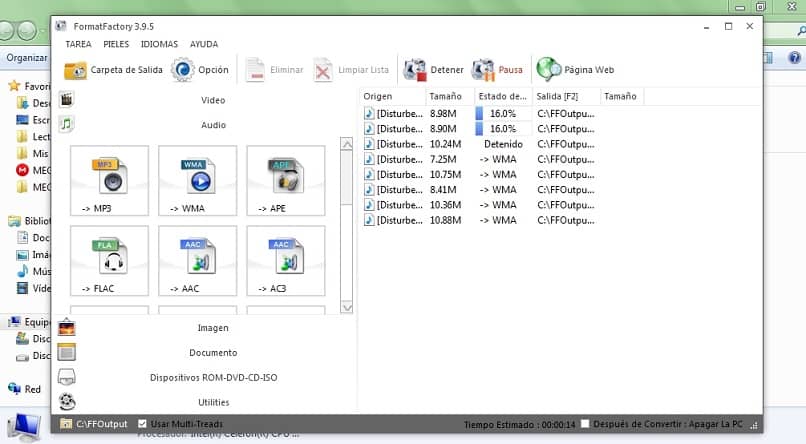This screenshot has height=444, width=806.
Task: Click the 16.0% progress bar of 8.90M task
Action: coord(503,129)
